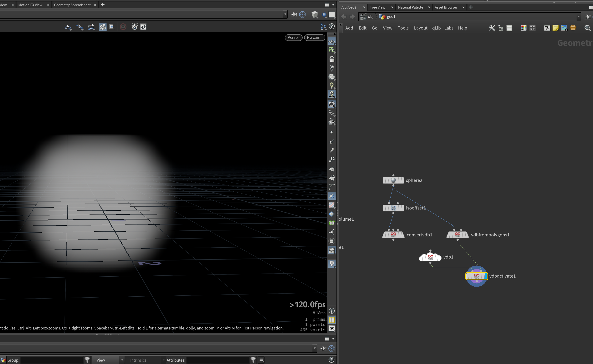Switch to the Material Palette tab
593x364 pixels.
(x=410, y=7)
